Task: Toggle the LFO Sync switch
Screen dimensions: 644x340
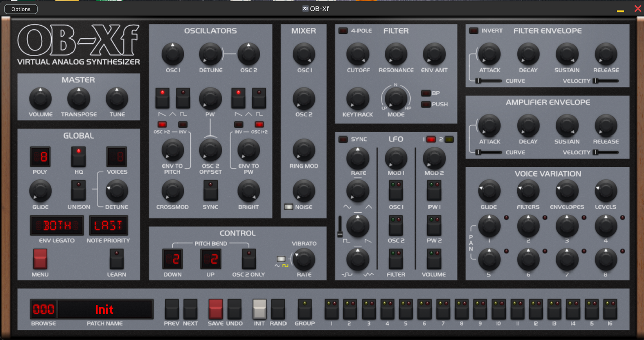Action: coord(343,139)
